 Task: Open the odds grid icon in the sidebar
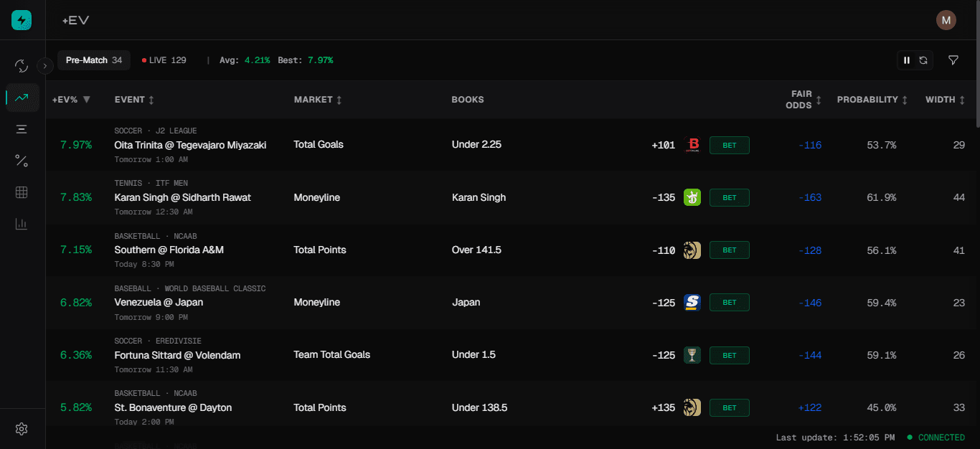coord(22,192)
